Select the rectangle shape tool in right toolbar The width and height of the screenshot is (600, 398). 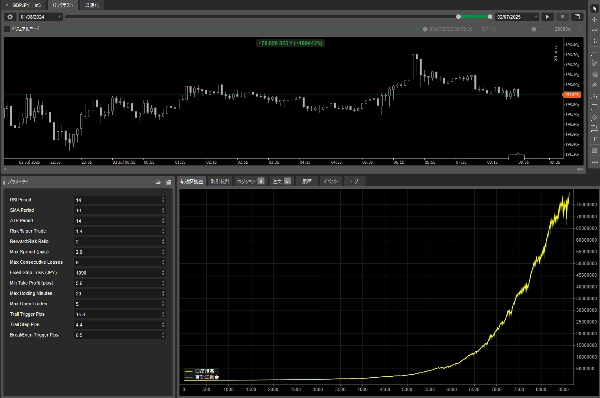(x=594, y=150)
